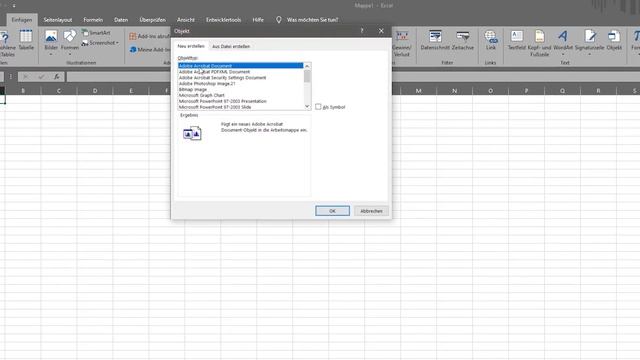
Task: Select column M header
Action: 418,91
